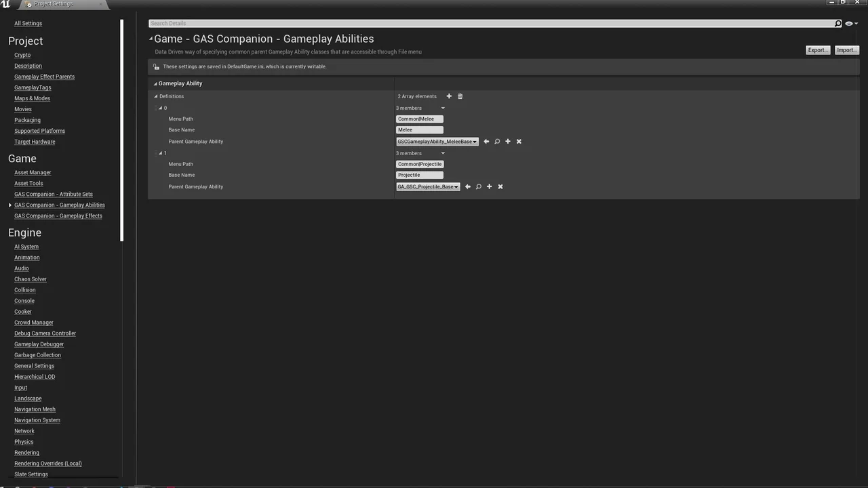Expand the 3 members dropdown for element 1
This screenshot has width=868, height=488.
coord(443,153)
